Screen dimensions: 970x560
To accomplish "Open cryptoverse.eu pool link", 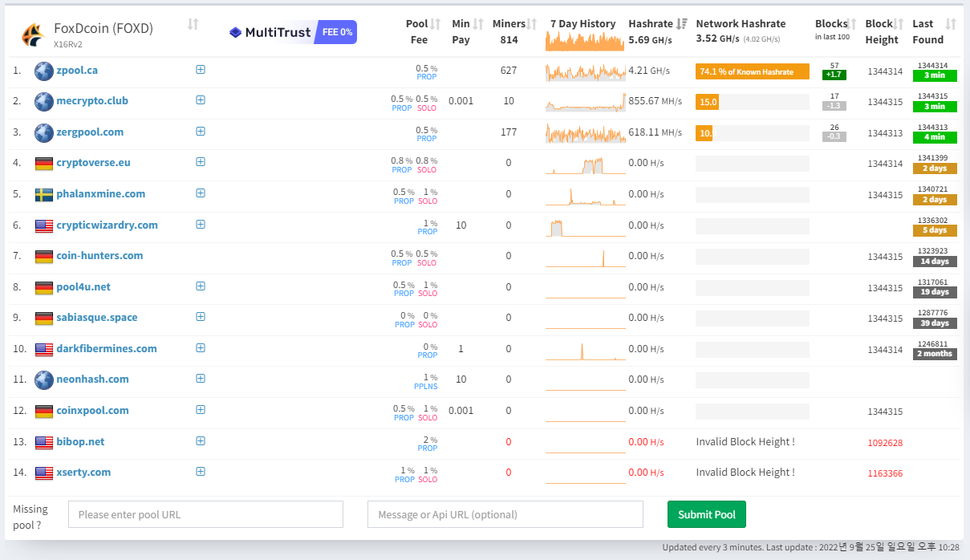I will (x=93, y=163).
